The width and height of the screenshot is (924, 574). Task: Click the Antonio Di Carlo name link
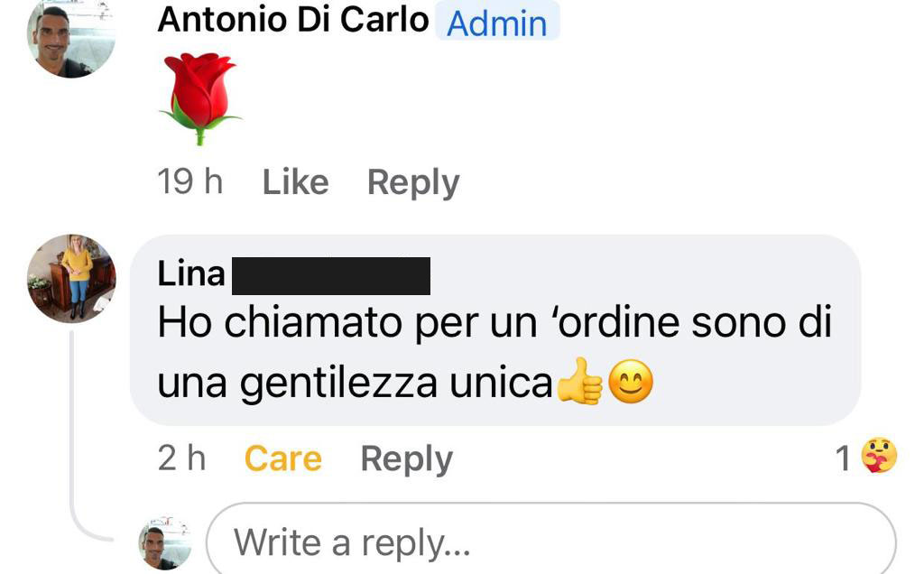(x=292, y=20)
